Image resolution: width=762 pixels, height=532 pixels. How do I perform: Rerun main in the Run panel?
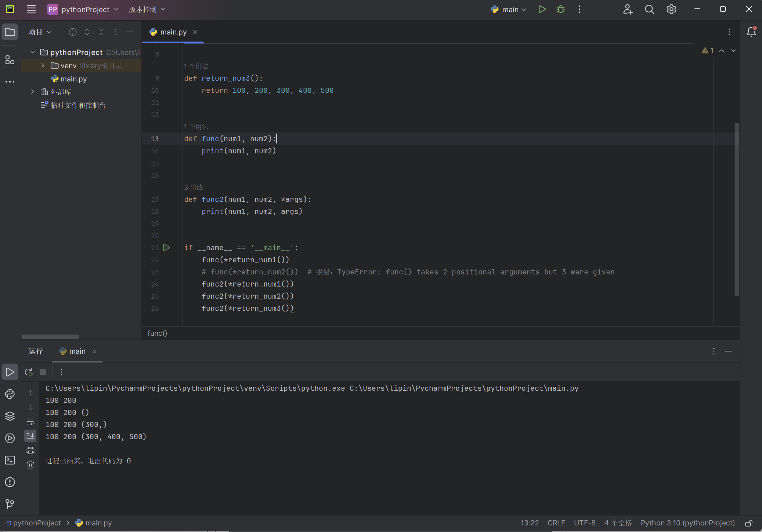[29, 372]
